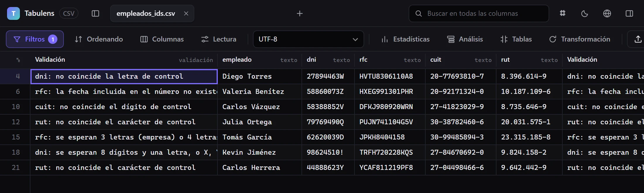
Task: Click the Tabulens logo icon
Action: pyautogui.click(x=13, y=13)
